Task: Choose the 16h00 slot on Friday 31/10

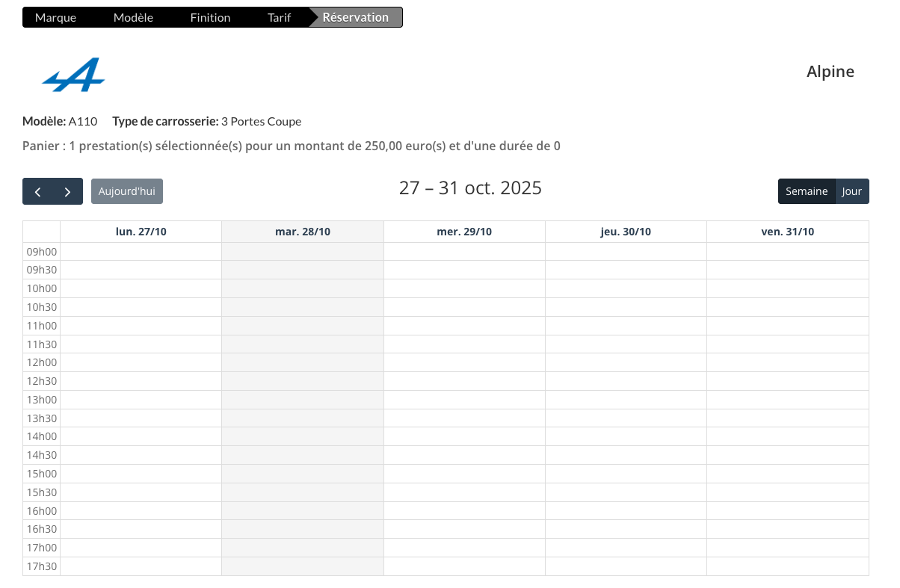Action: tap(787, 510)
